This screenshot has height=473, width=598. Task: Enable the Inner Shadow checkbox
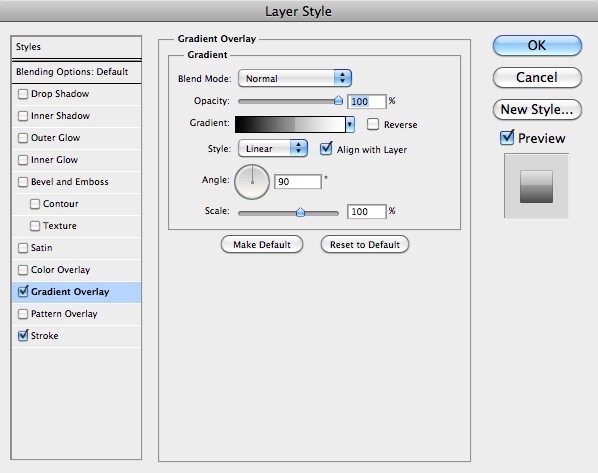(23, 116)
